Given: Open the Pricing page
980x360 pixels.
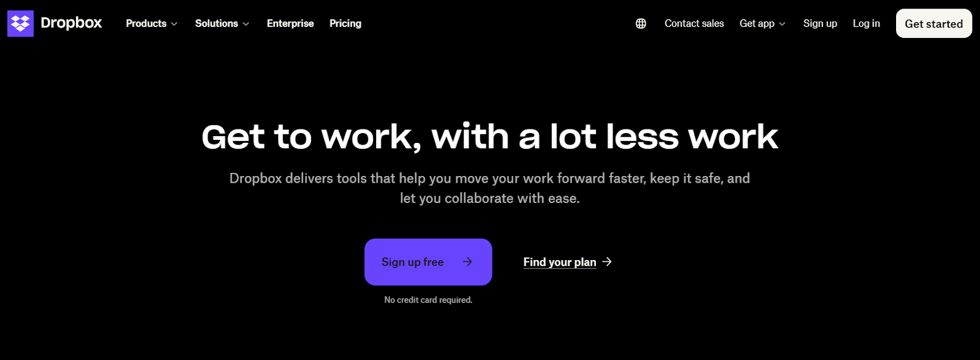Looking at the screenshot, I should tap(345, 23).
